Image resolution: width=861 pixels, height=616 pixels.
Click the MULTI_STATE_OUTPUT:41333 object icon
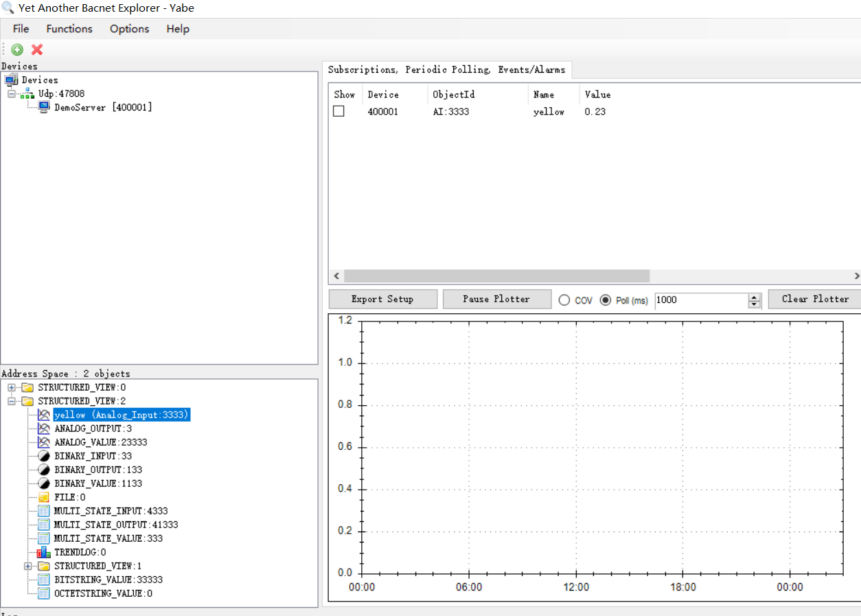43,524
